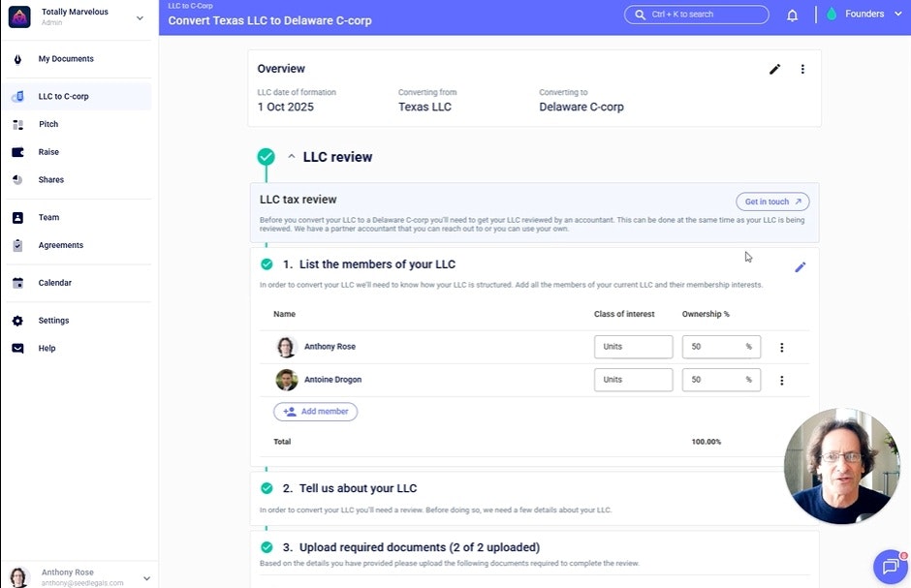Click Antoine Drogon's class of interest field
The height and width of the screenshot is (588, 911).
(633, 380)
